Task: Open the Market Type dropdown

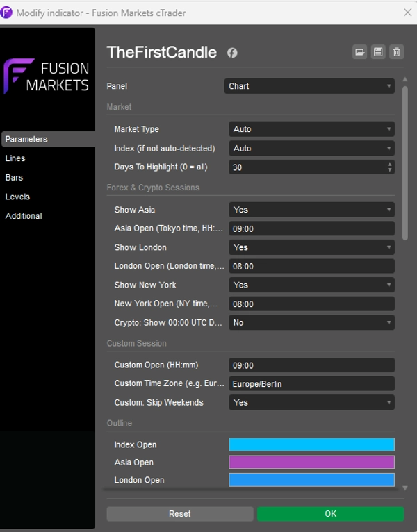Action: point(312,129)
